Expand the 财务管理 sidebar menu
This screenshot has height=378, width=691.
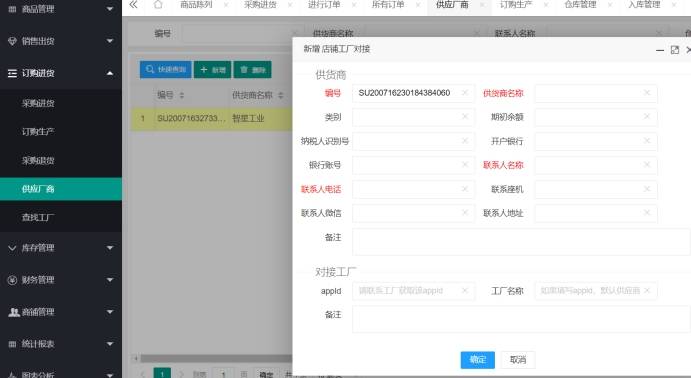61,280
